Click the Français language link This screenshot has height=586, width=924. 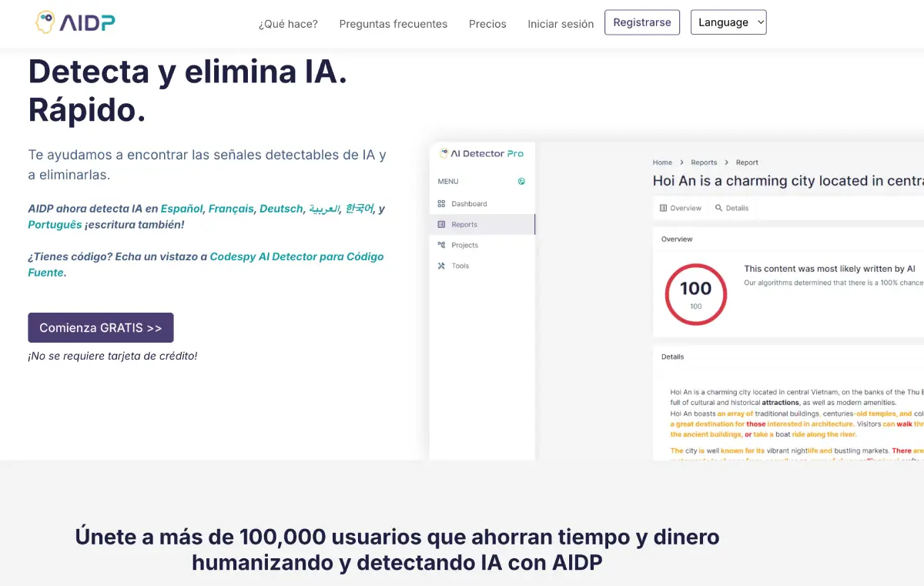click(231, 209)
